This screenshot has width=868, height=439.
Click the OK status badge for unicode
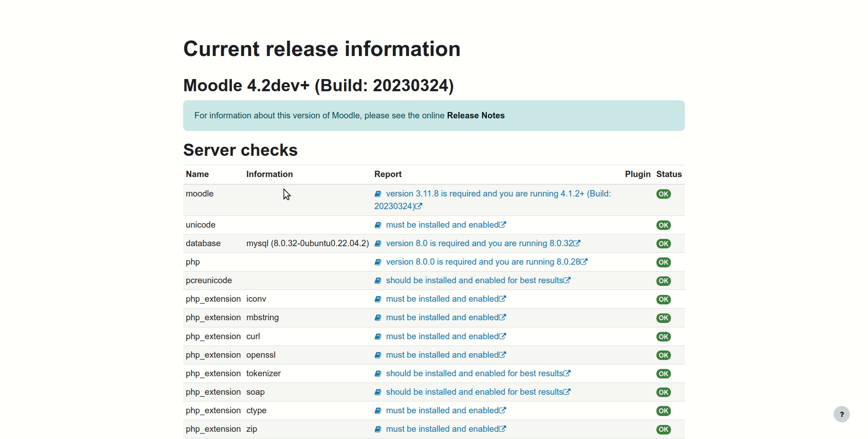click(664, 225)
